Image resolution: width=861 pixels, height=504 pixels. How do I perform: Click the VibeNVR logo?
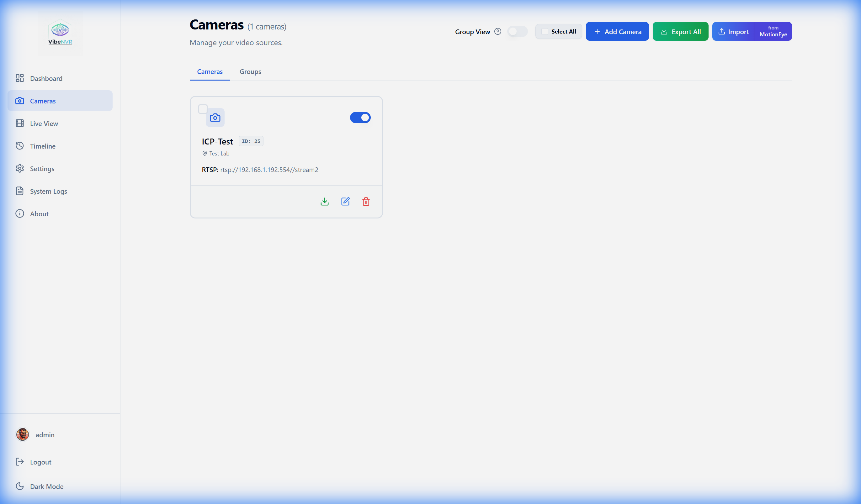60,32
